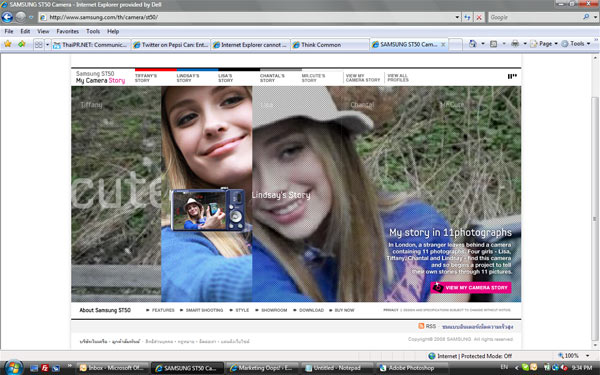This screenshot has width=600, height=375.
Task: Open Lindsay's Story in site navigation
Action: pyautogui.click(x=188, y=78)
